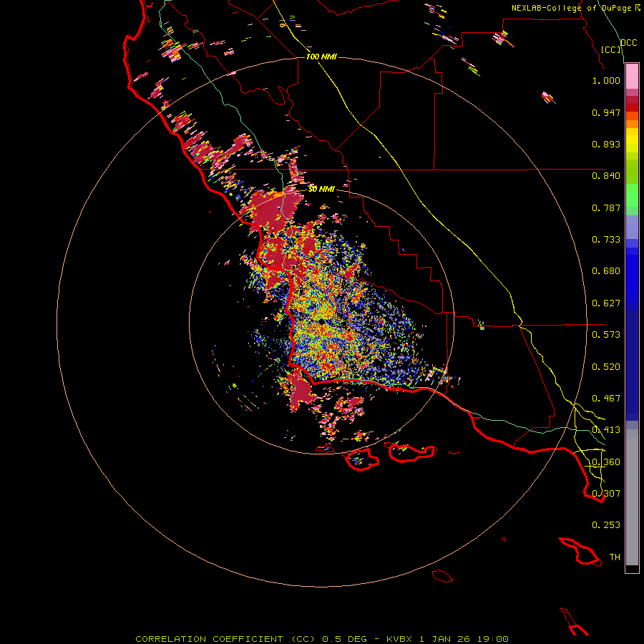Click the 0.307 legend value
The width and height of the screenshot is (644, 644).
pyautogui.click(x=606, y=494)
